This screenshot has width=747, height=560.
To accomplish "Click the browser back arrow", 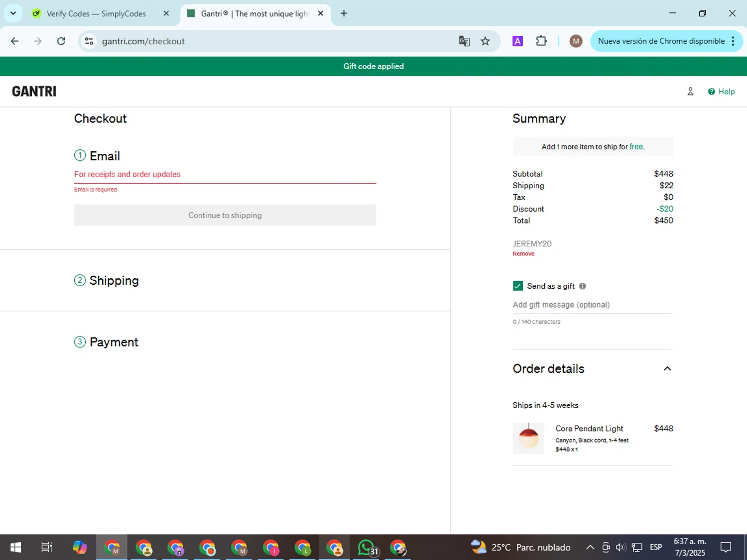I will [14, 41].
